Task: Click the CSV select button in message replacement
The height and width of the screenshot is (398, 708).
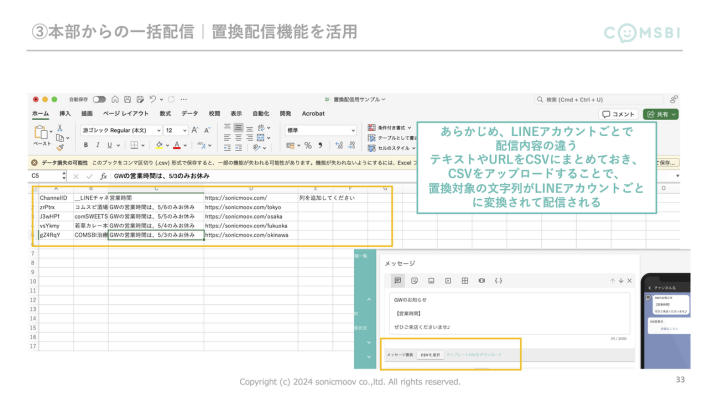Action: (430, 355)
